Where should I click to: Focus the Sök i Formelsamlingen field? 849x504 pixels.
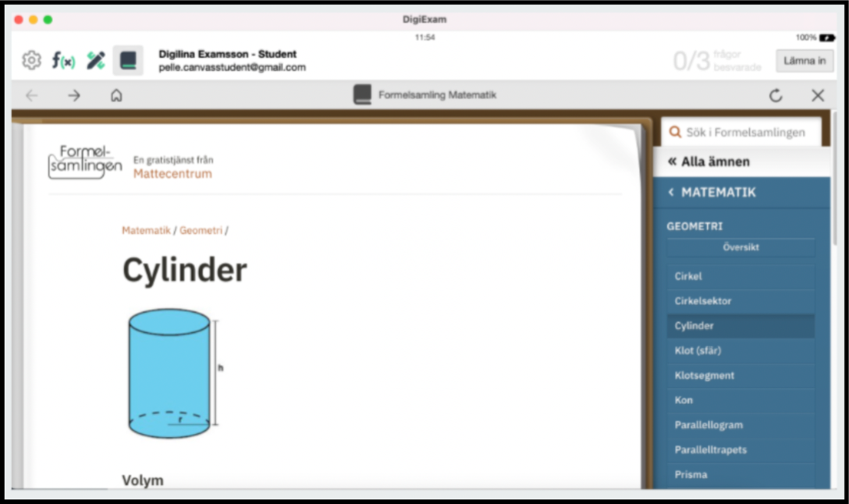[741, 132]
